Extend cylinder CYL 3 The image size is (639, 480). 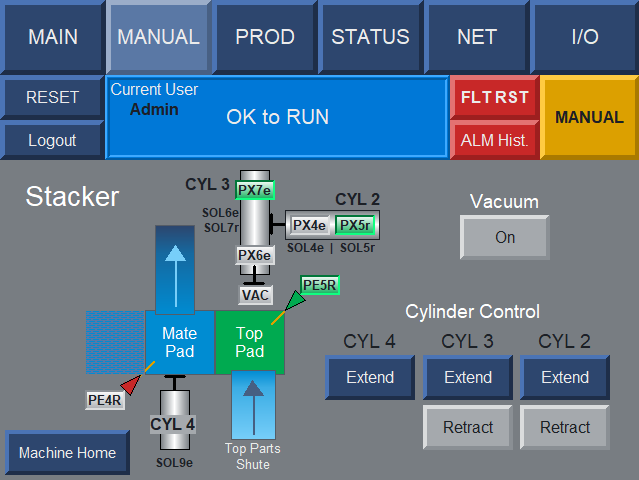pyautogui.click(x=468, y=377)
